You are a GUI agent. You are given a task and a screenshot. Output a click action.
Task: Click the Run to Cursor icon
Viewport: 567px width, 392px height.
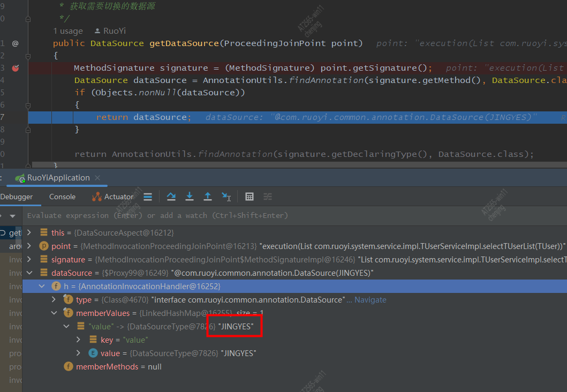[226, 197]
